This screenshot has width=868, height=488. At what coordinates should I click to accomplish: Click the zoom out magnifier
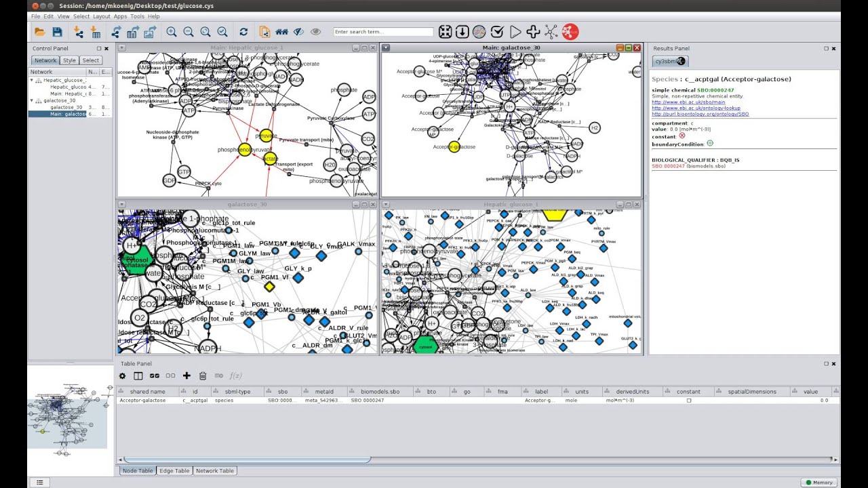pyautogui.click(x=189, y=32)
